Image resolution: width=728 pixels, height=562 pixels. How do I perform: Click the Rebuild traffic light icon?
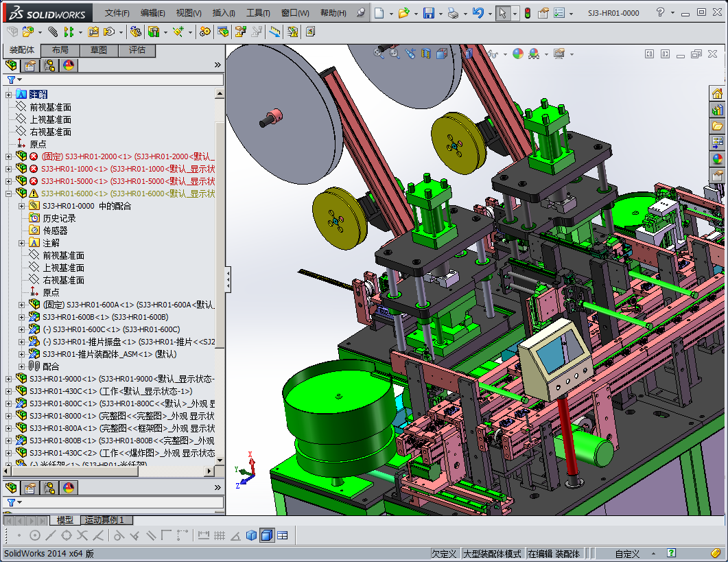[527, 13]
